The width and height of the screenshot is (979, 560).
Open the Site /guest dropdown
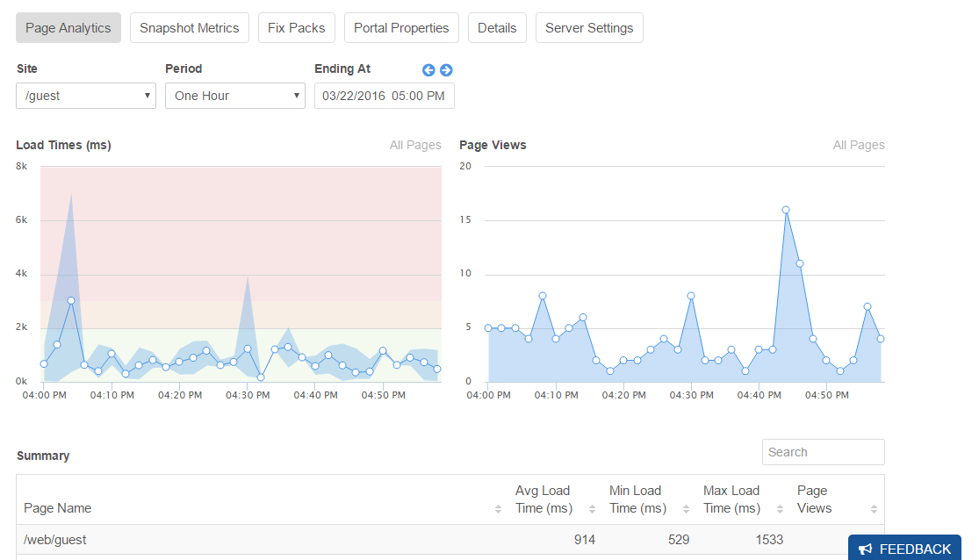point(86,96)
